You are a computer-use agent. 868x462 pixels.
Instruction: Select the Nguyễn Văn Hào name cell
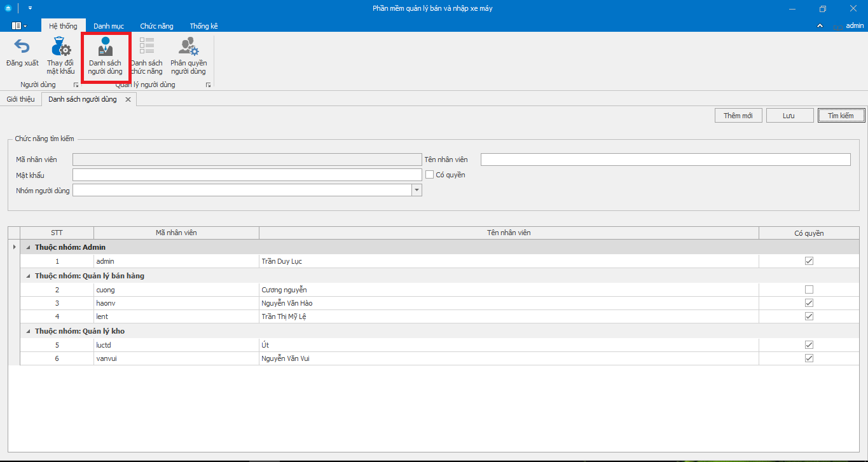[x=509, y=303]
